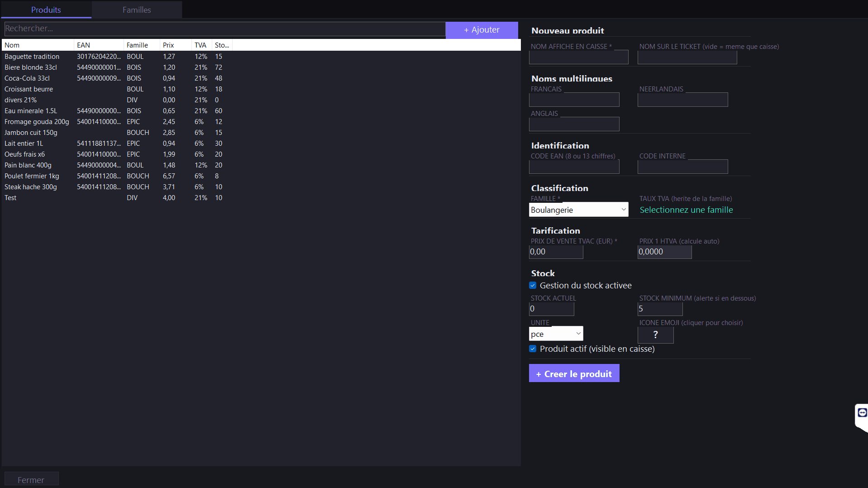Switch to the Familles tab
The image size is (868, 488).
tap(136, 10)
